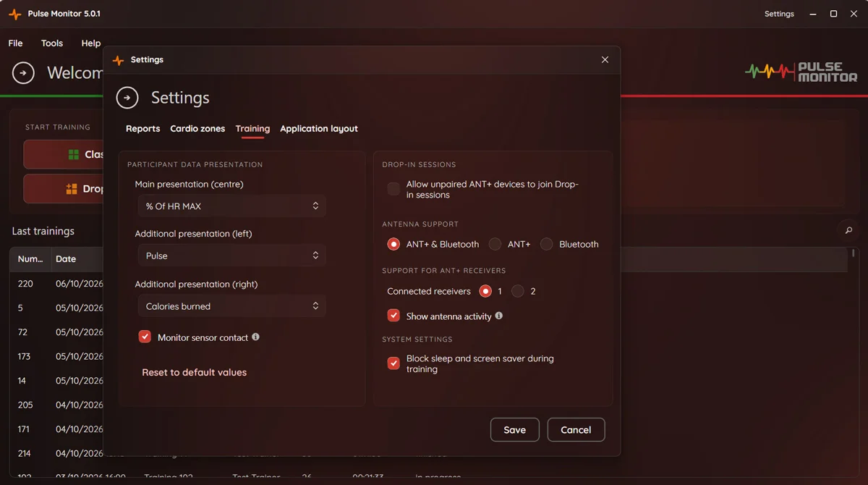Uncheck Show antenna activity
The height and width of the screenshot is (485, 868).
(x=393, y=316)
